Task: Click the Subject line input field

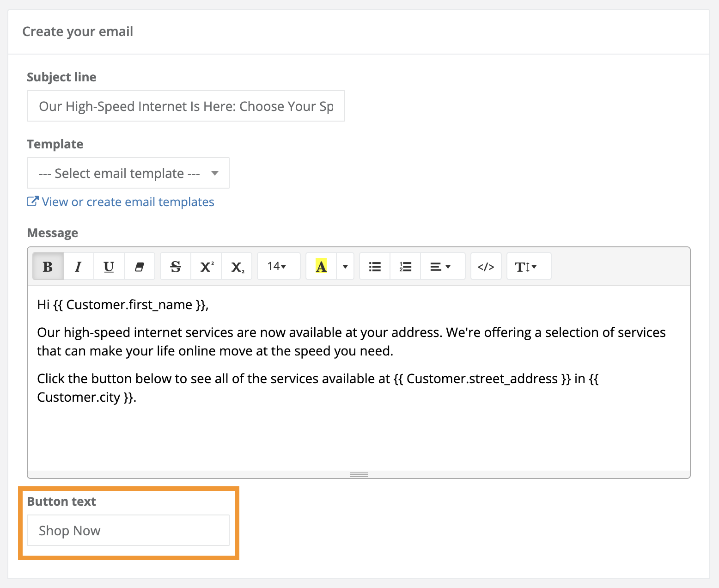Action: pos(186,106)
